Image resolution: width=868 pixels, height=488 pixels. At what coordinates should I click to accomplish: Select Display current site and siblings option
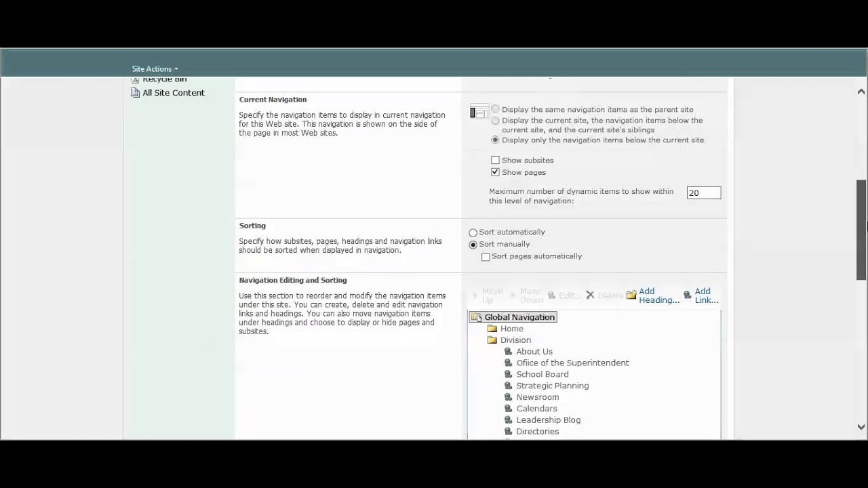click(x=495, y=121)
